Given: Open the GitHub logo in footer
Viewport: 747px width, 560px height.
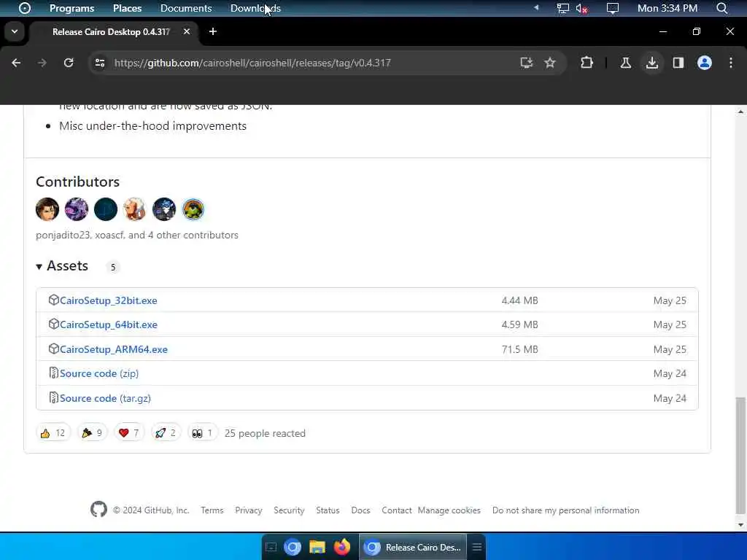Looking at the screenshot, I should coord(98,510).
